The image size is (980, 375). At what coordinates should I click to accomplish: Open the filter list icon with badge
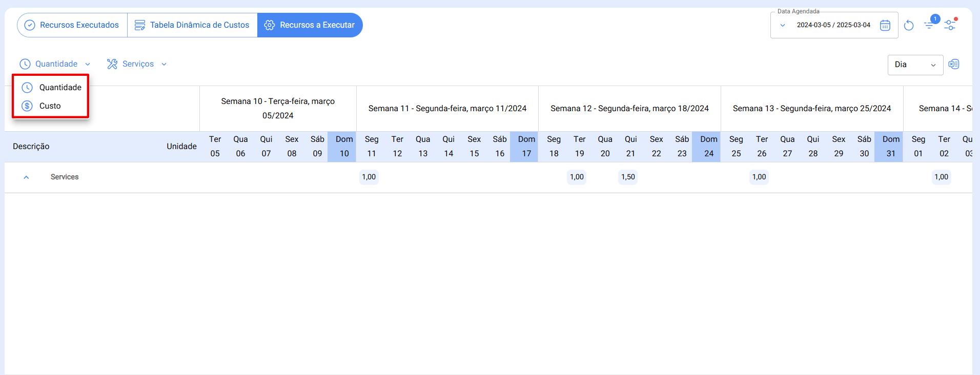930,24
